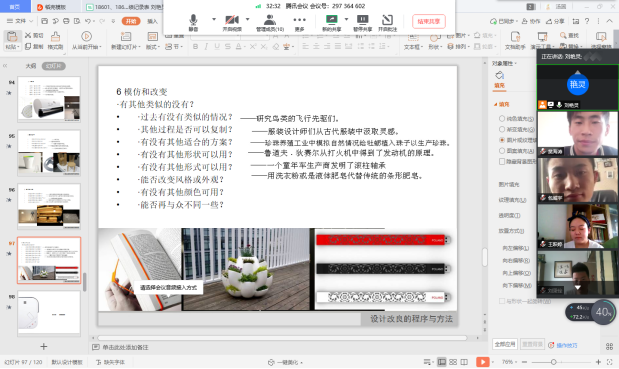Select slide 96 thumbnail in panel
Viewport: 619px width, 369px height.
tap(49, 206)
